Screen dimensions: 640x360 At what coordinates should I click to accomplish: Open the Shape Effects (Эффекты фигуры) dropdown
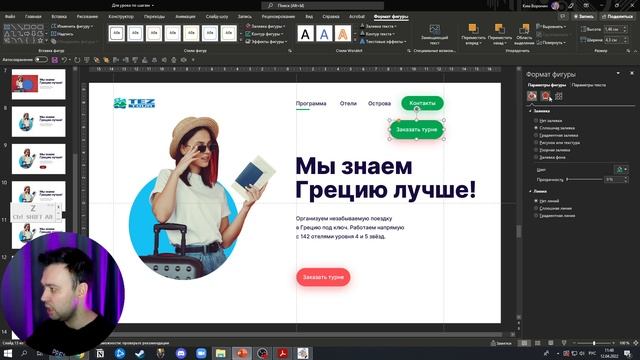266,42
